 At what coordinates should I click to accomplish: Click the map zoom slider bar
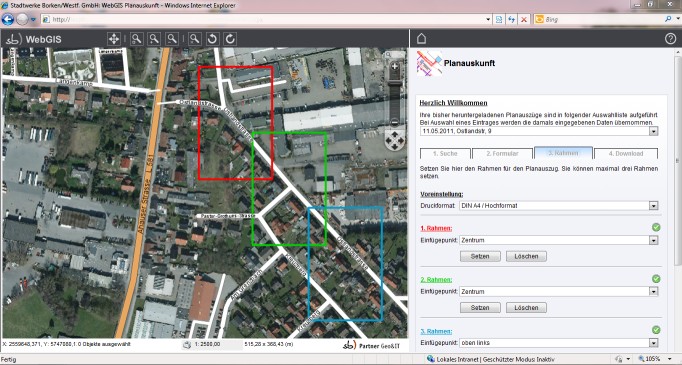click(x=394, y=95)
